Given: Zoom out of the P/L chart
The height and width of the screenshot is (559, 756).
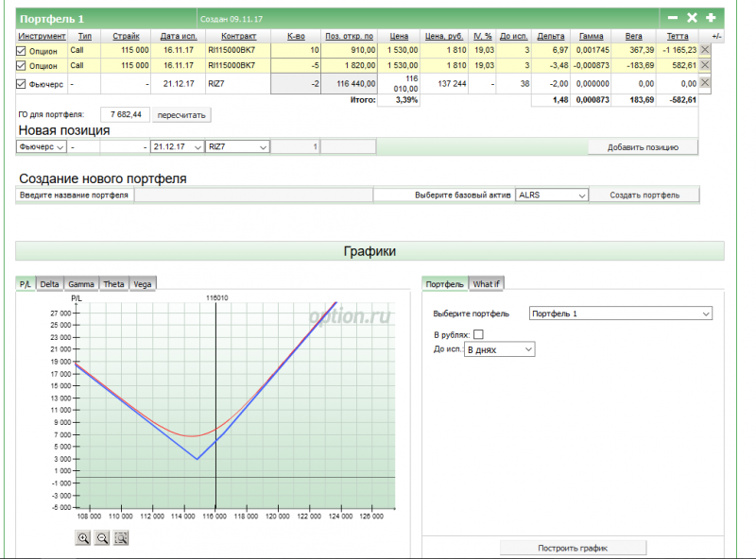Looking at the screenshot, I should (x=102, y=537).
